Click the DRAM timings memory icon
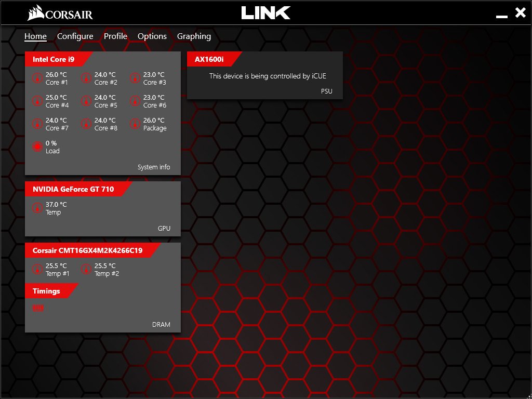Viewport: 532px width, 399px height. 38,308
